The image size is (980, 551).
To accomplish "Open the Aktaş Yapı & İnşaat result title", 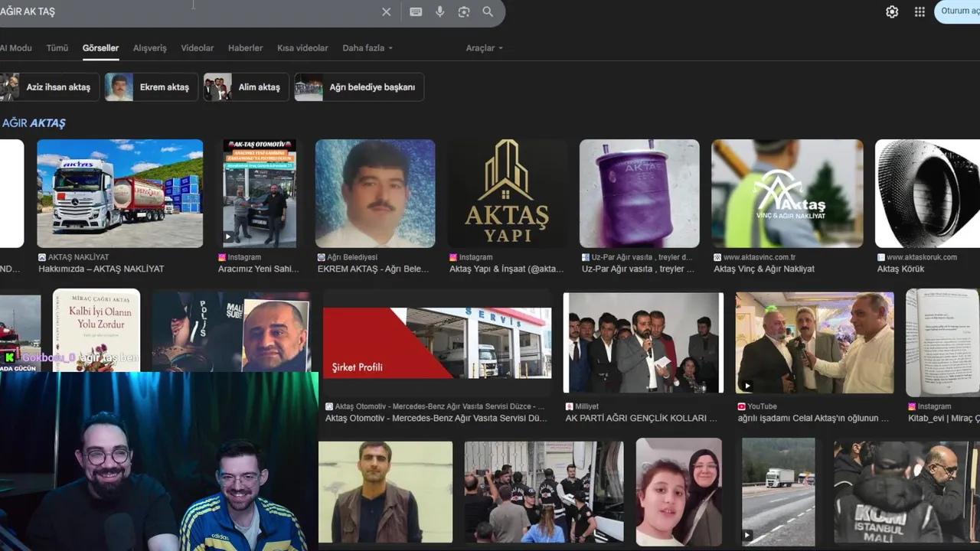I will pos(506,269).
